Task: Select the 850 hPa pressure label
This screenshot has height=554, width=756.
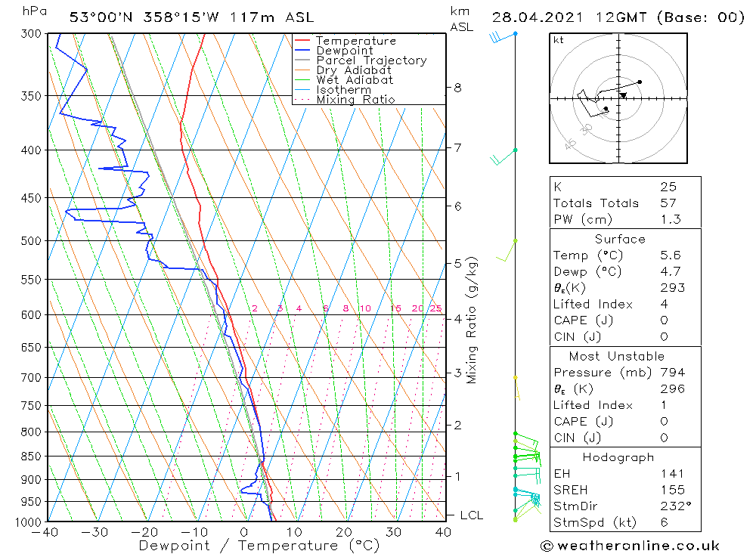Action: (x=31, y=456)
